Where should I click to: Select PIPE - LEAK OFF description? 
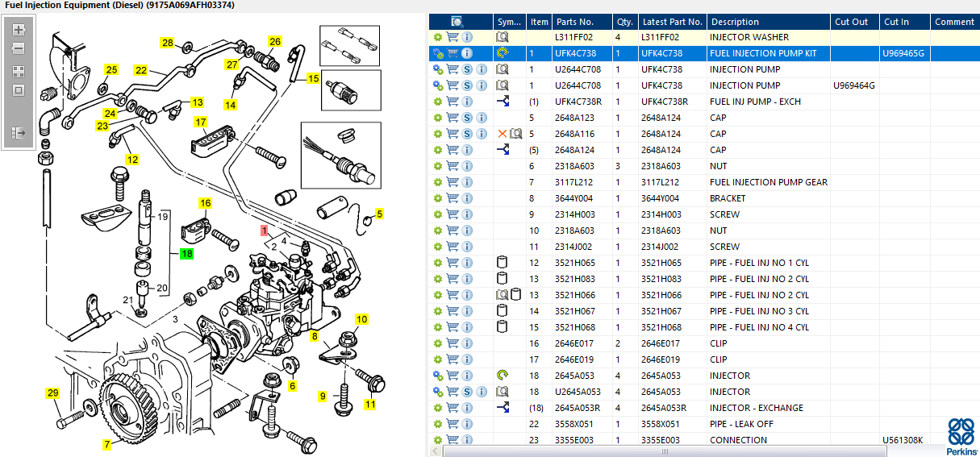tap(741, 424)
